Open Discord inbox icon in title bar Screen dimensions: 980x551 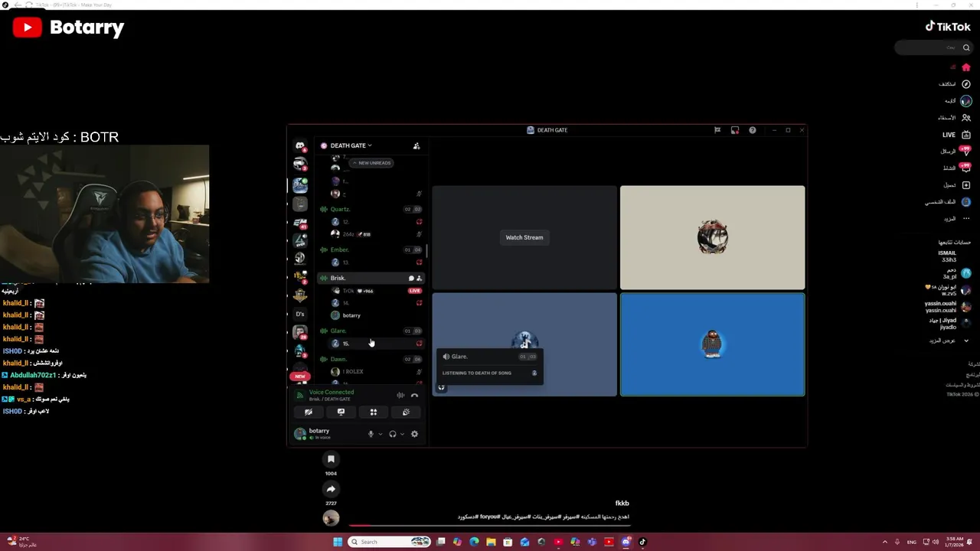point(735,130)
